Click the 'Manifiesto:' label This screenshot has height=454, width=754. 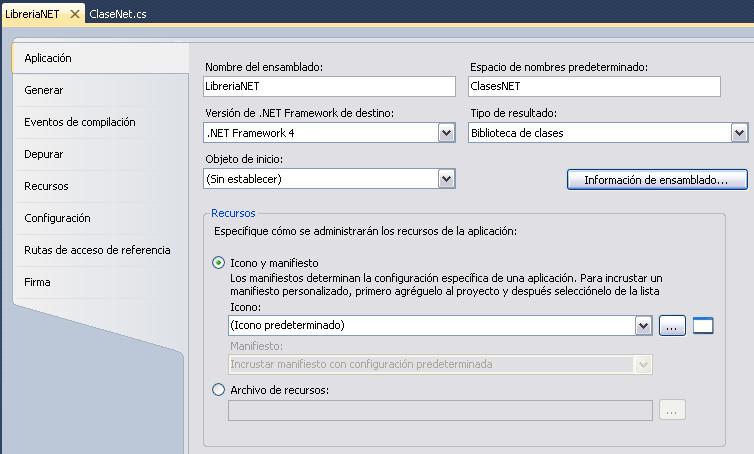[256, 346]
